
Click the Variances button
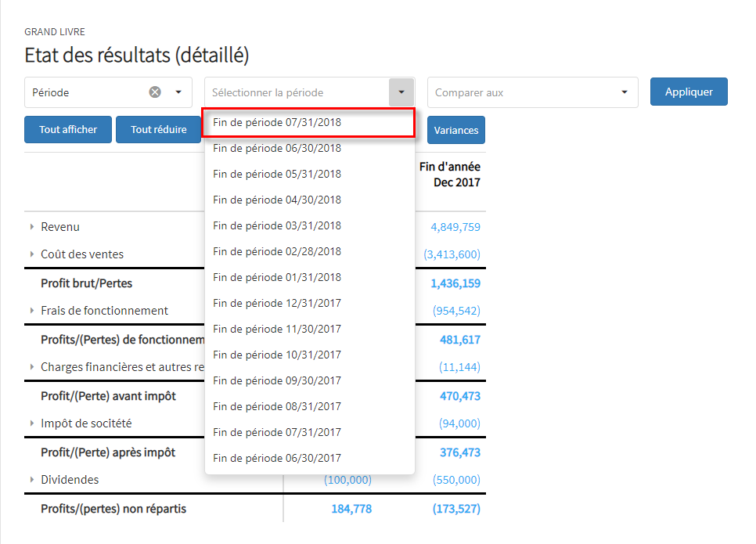tap(456, 130)
